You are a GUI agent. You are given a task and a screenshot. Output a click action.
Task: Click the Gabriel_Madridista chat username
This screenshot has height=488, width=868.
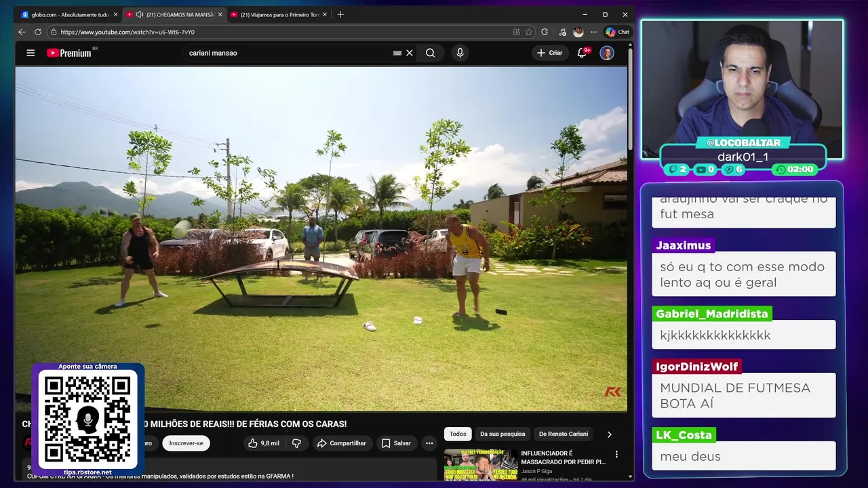pos(712,314)
